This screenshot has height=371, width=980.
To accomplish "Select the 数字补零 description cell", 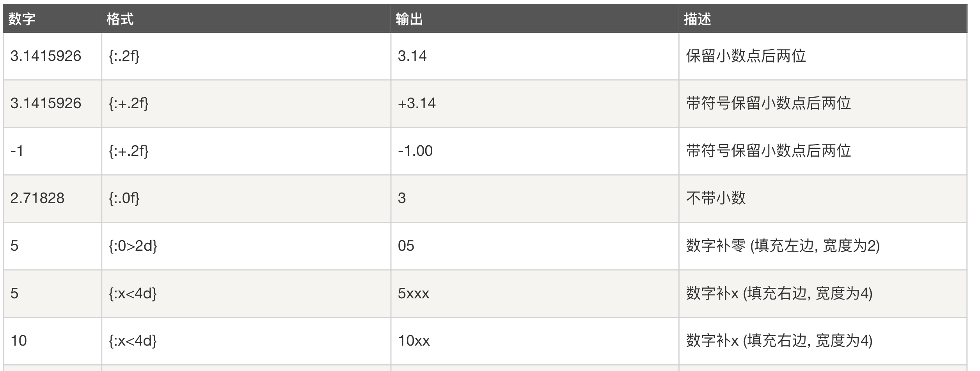I will pos(783,246).
